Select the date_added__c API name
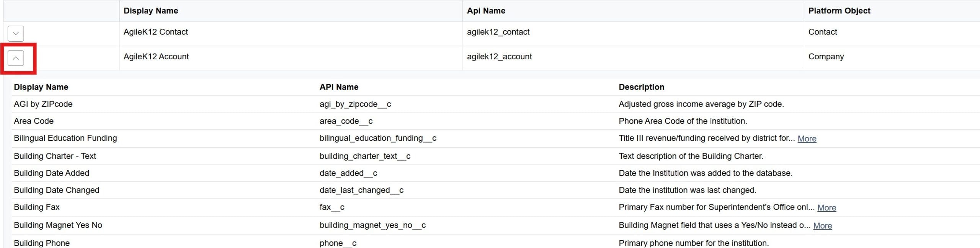Viewport: 980px width, 248px height. coord(348,173)
